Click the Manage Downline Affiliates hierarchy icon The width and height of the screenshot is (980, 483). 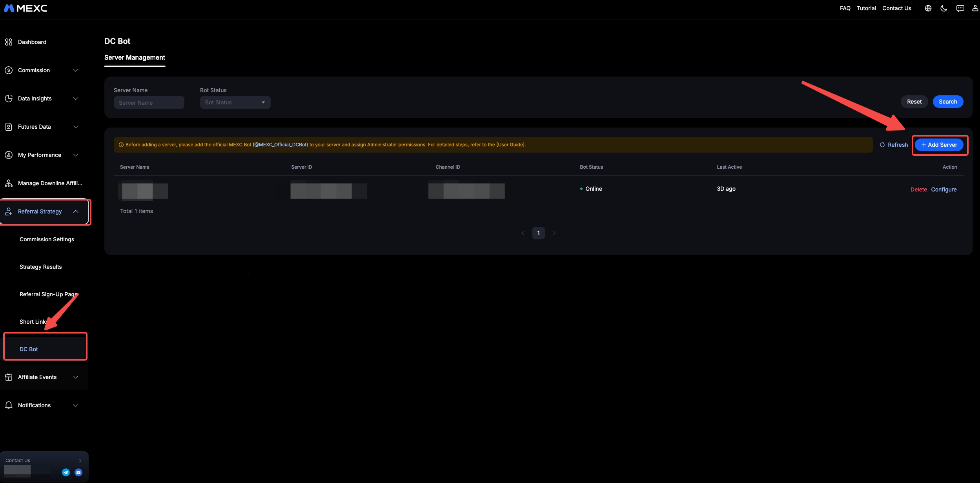(x=9, y=183)
